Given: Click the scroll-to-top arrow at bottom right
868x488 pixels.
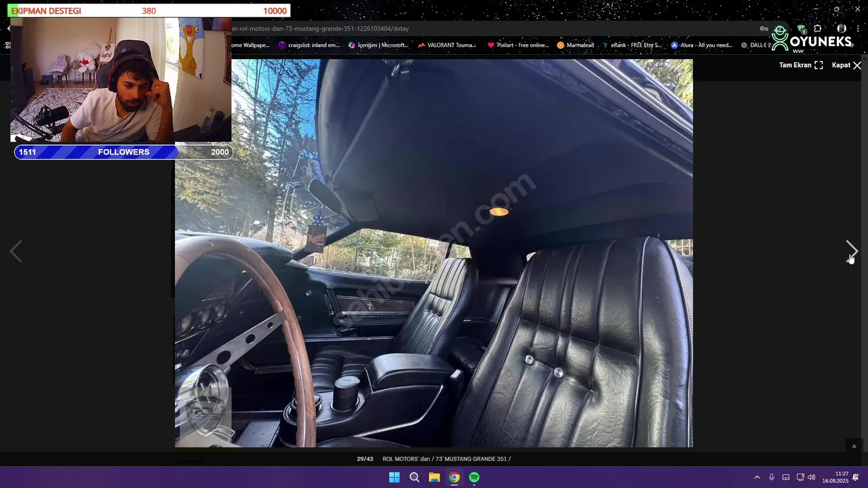Looking at the screenshot, I should (x=854, y=446).
